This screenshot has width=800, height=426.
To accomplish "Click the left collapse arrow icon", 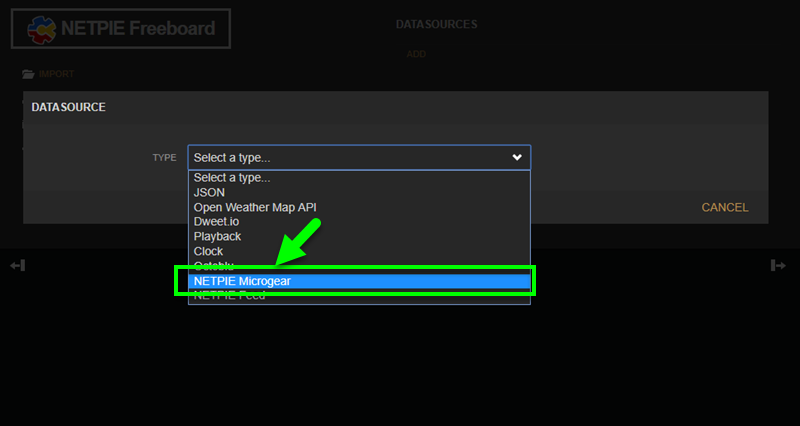I will coord(17,265).
